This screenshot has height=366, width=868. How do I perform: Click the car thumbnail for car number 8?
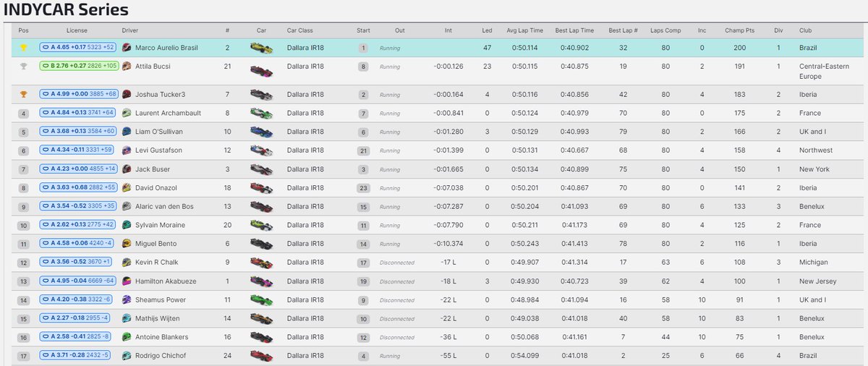(261, 114)
